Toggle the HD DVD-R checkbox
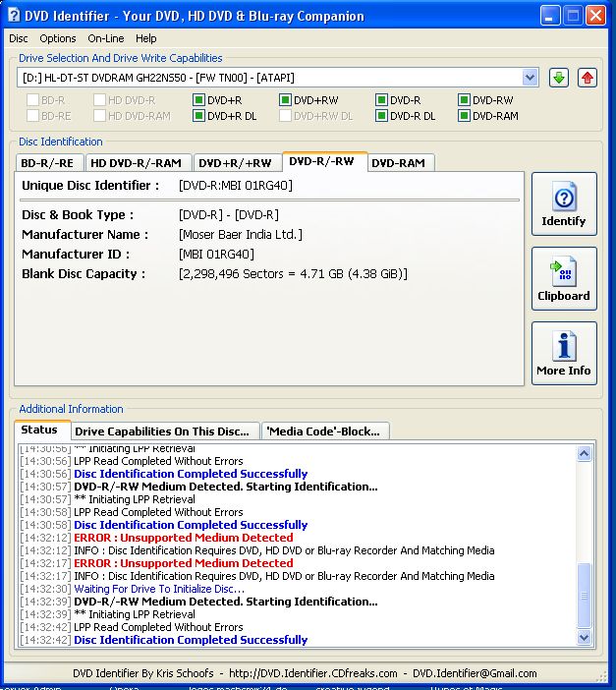Screen dimensions: 616x690 pos(99,100)
